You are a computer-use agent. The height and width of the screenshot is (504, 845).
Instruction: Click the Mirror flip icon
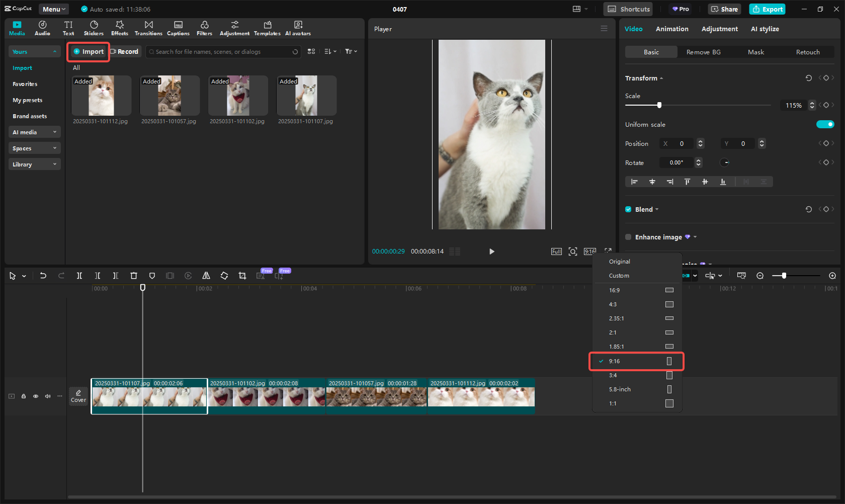(206, 276)
